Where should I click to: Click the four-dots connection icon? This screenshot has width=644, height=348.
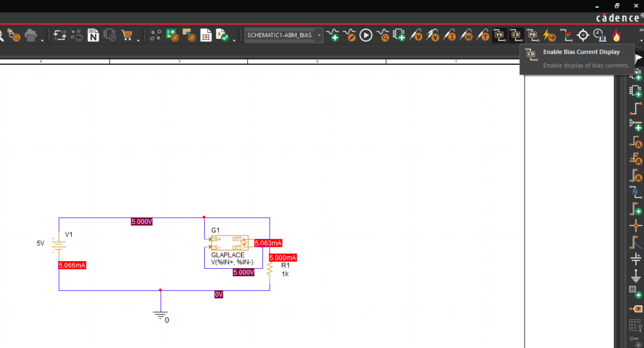156,35
